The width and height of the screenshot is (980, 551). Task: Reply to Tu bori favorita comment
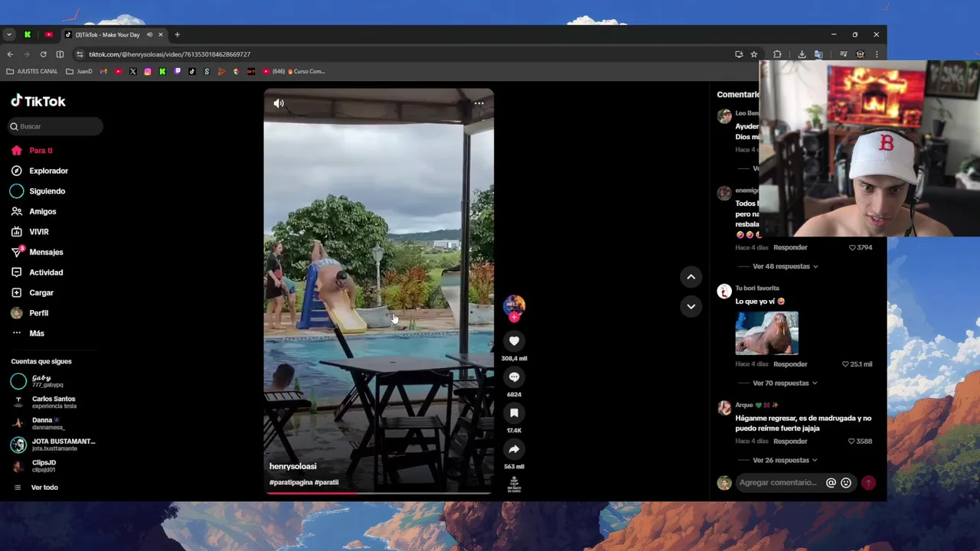pyautogui.click(x=790, y=364)
